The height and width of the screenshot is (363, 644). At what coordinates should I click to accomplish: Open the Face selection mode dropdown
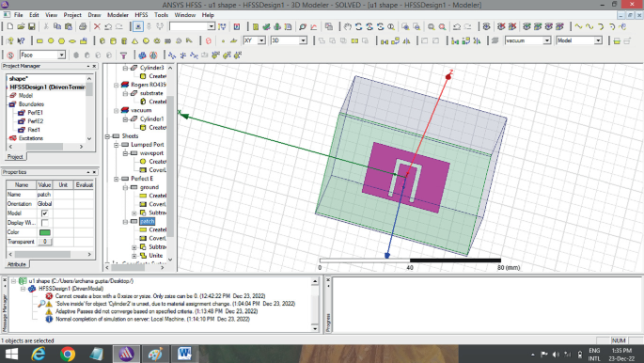point(61,55)
